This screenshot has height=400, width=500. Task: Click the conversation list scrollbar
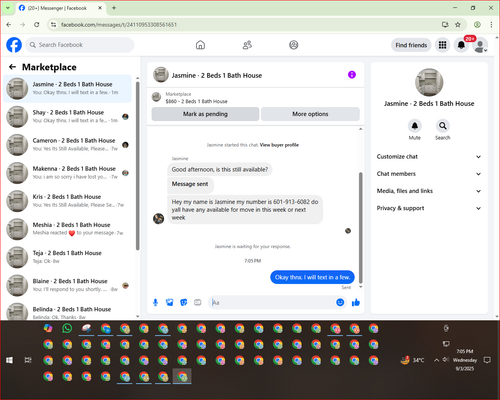click(x=137, y=166)
